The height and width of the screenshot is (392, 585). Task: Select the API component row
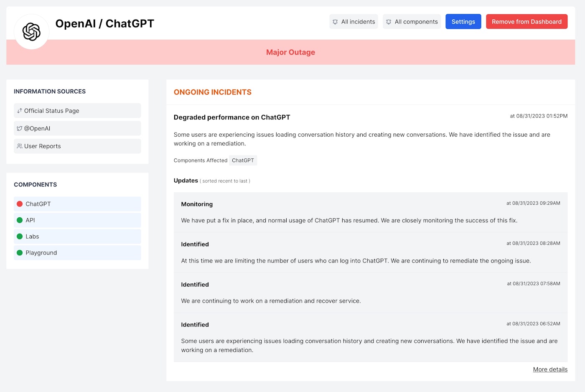click(77, 220)
